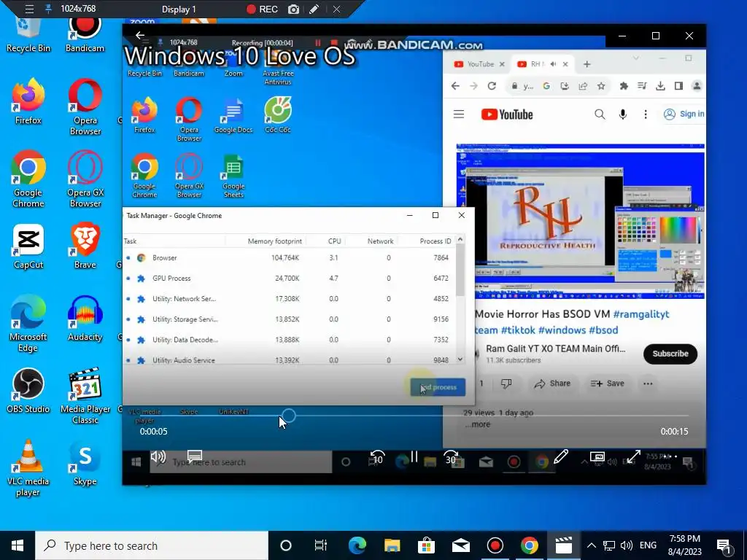747x560 pixels.
Task: Go back using the video player arrow
Action: pos(139,35)
